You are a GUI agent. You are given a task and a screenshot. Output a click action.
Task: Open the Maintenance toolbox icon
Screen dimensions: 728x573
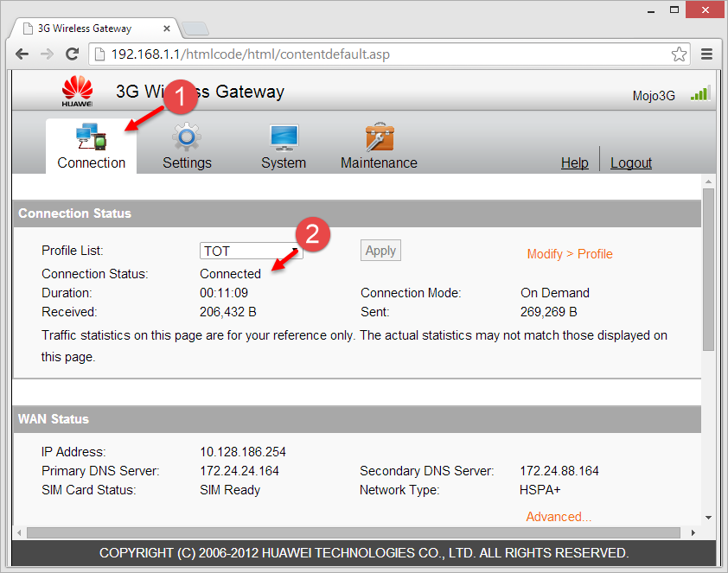[x=380, y=137]
